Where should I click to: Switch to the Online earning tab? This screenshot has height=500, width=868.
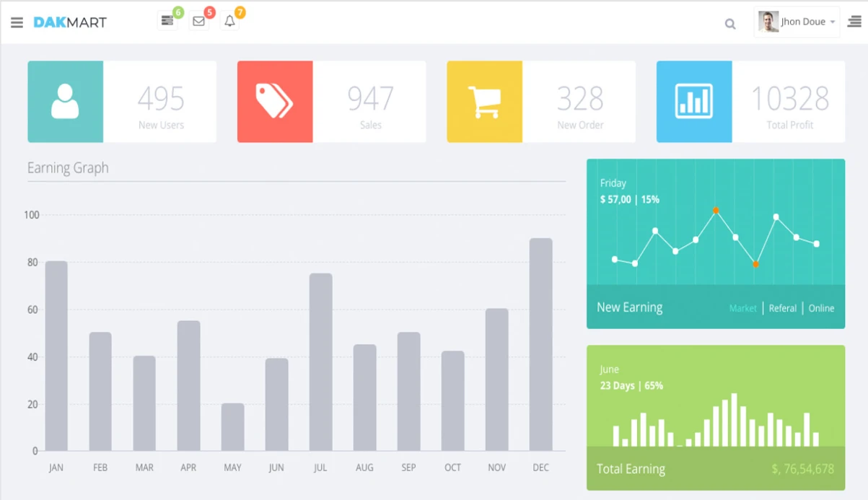[821, 308]
